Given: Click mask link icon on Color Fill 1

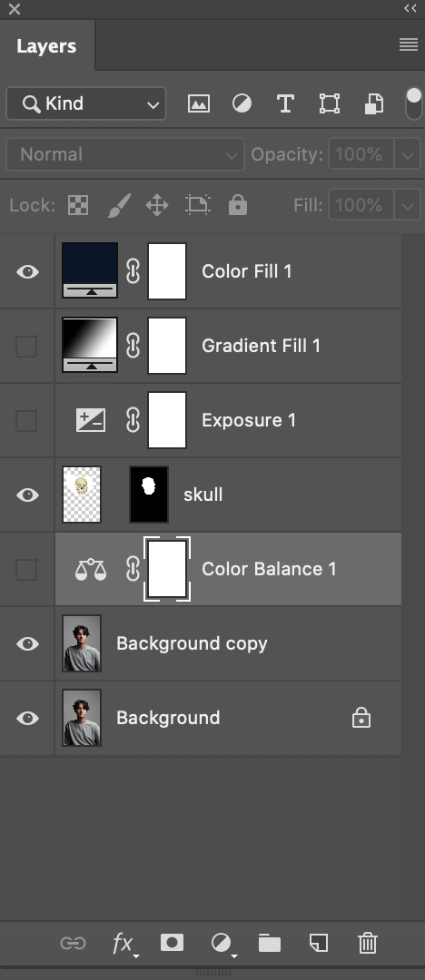Looking at the screenshot, I should [133, 271].
